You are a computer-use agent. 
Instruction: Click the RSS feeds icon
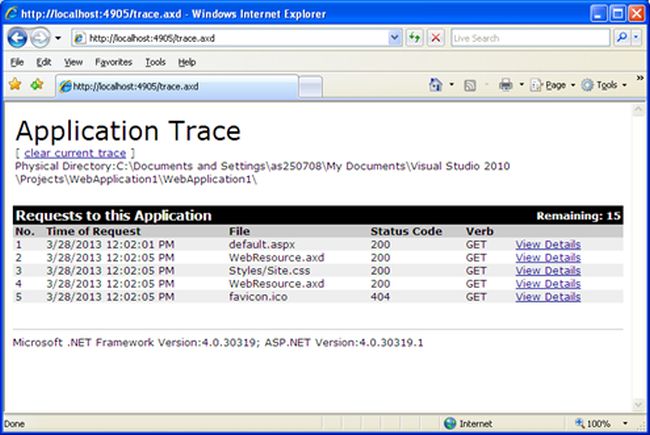pos(471,85)
